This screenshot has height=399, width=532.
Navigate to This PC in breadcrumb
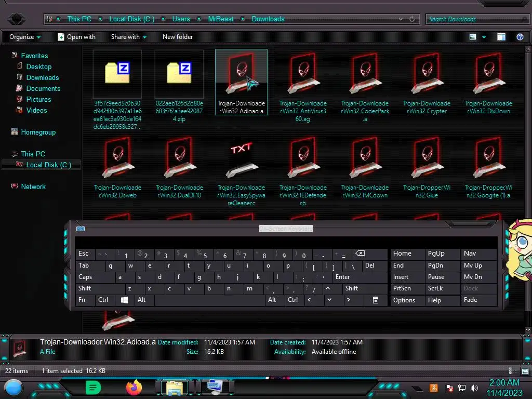79,19
